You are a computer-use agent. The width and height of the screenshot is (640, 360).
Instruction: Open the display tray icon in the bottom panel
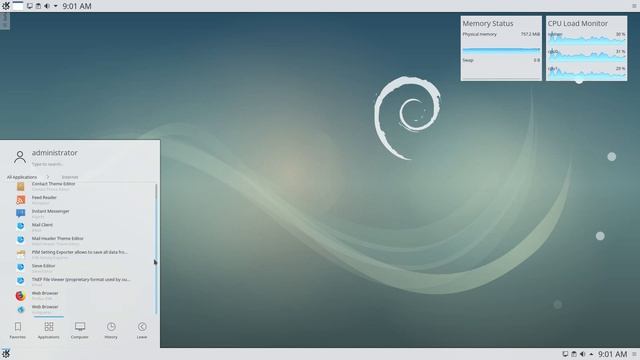point(565,354)
